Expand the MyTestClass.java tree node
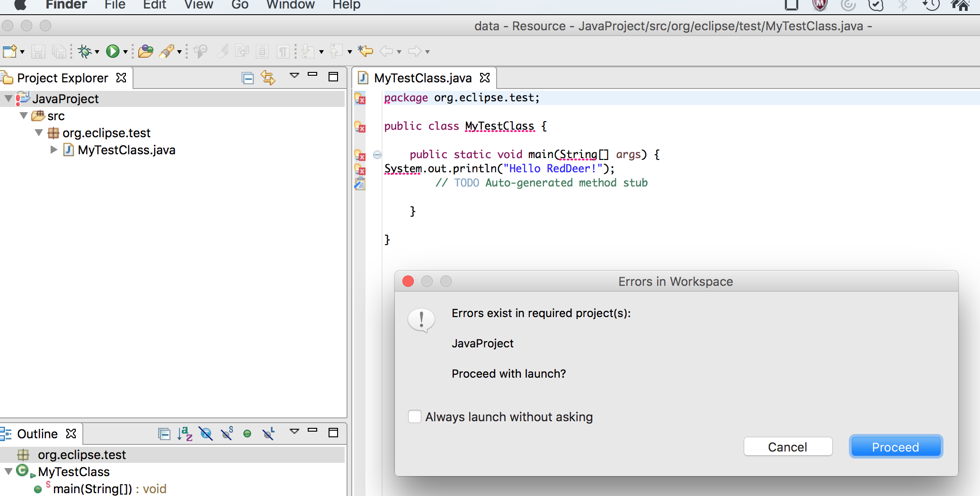This screenshot has width=980, height=496. pos(54,150)
